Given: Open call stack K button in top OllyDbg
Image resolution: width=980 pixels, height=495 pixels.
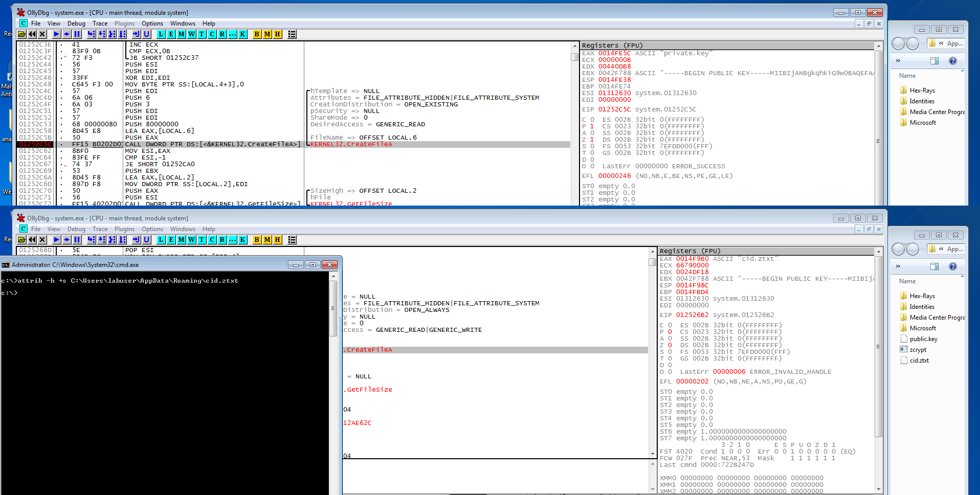Looking at the screenshot, I should (x=242, y=34).
